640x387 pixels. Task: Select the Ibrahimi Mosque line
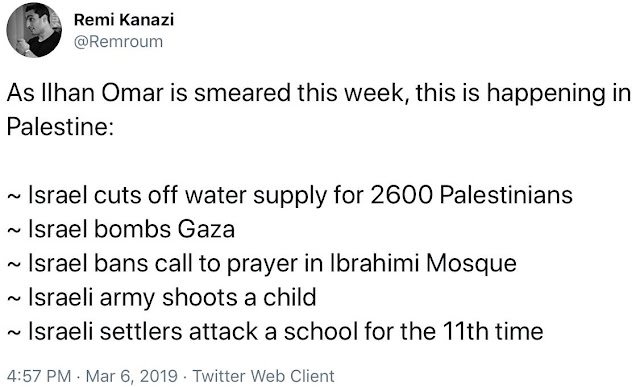tap(262, 263)
